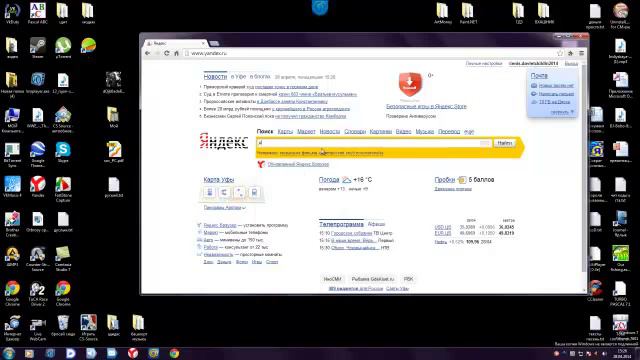The width and height of the screenshot is (640, 360).
Task: Select the Steam desktop icon
Action: tap(38, 48)
